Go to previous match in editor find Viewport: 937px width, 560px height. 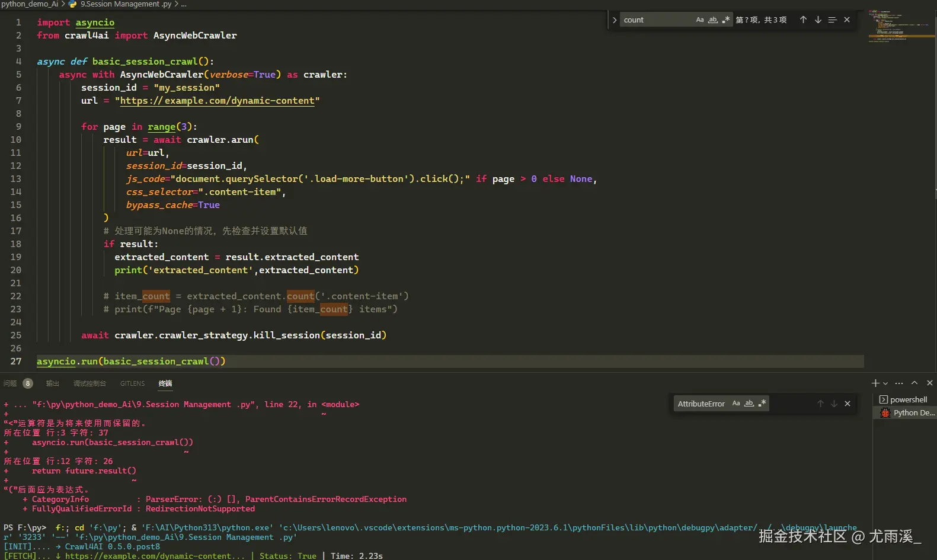click(x=803, y=20)
